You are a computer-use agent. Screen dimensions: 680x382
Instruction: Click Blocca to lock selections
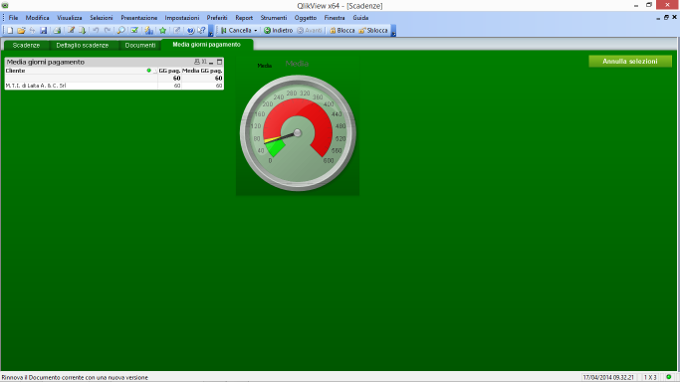pyautogui.click(x=342, y=30)
